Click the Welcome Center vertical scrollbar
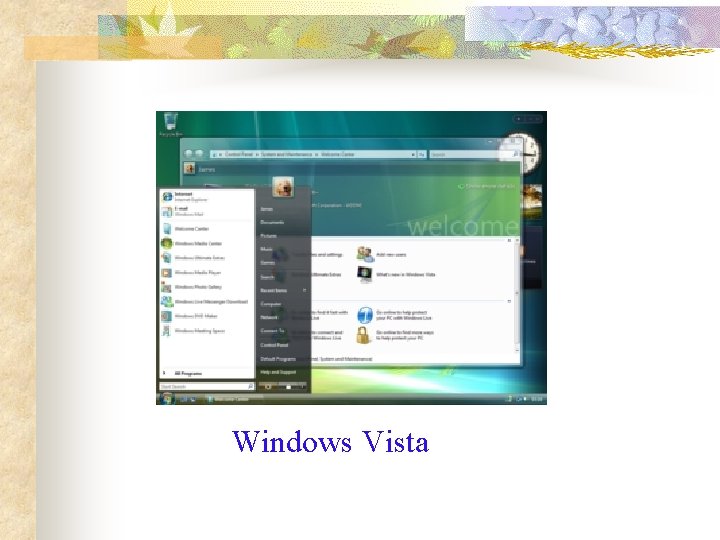 [x=517, y=295]
